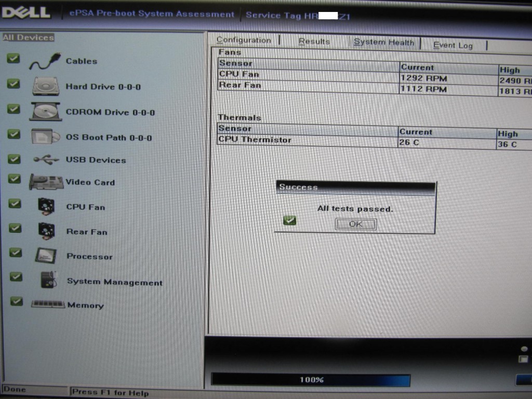The height and width of the screenshot is (399, 532).
Task: Click the Dell logo
Action: click(26, 12)
